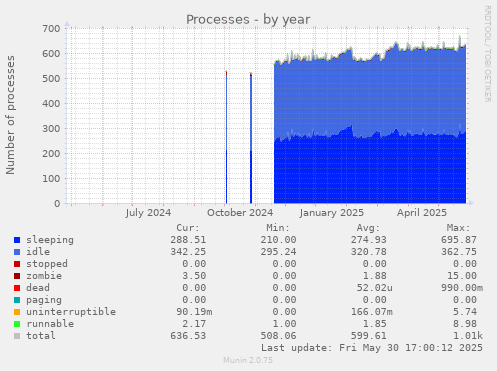Click the total legend color swatch
The height and width of the screenshot is (371, 497).
click(17, 336)
